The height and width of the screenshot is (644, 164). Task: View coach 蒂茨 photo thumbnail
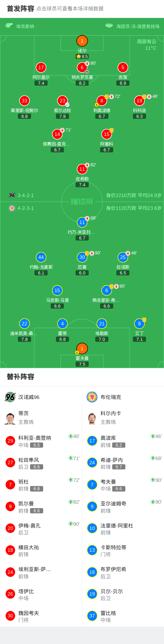point(10,418)
